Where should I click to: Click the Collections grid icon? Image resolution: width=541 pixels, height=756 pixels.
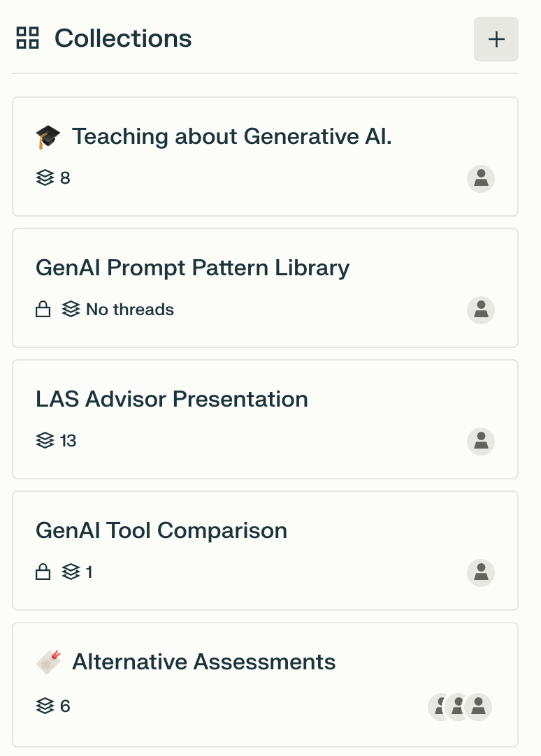27,38
